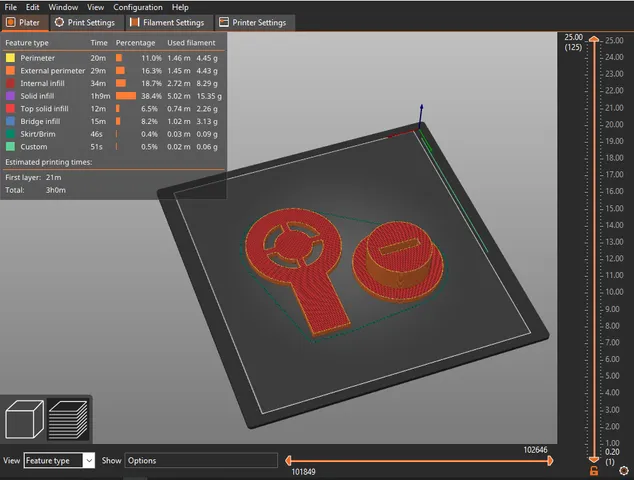
Task: Toggle Solid infill purple swatch
Action: click(x=11, y=96)
